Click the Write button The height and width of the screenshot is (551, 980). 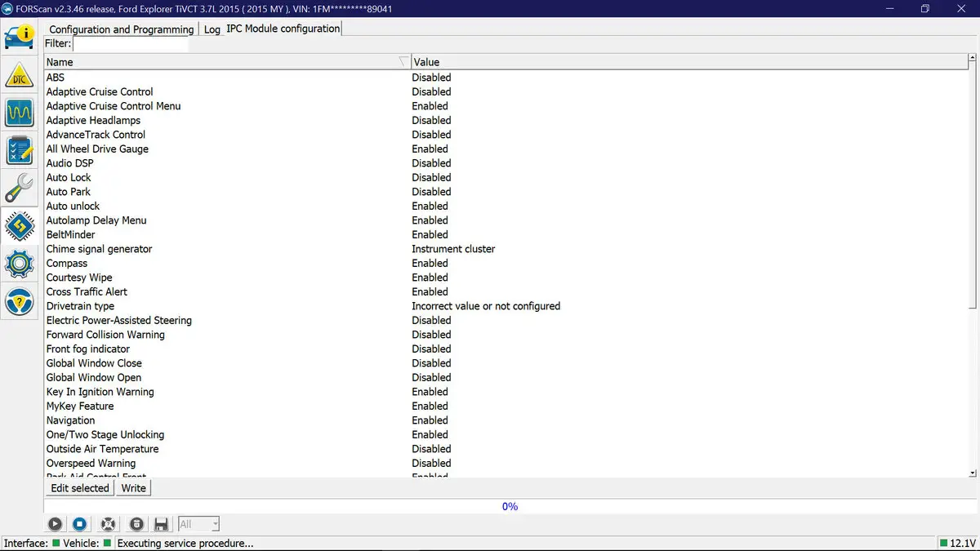pyautogui.click(x=133, y=488)
